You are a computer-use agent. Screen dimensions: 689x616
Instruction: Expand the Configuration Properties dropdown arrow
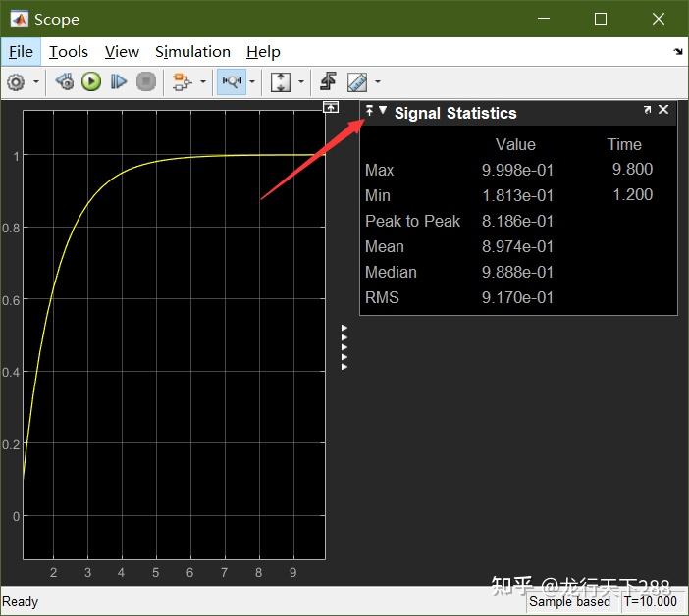[37, 82]
